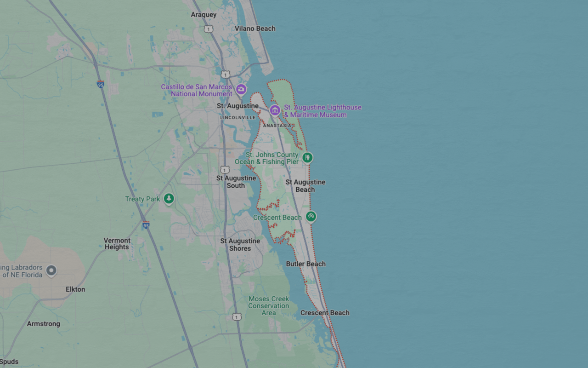Open St. Augustine Lighthouse & Maritime Museum label
This screenshot has width=588, height=368.
322,111
